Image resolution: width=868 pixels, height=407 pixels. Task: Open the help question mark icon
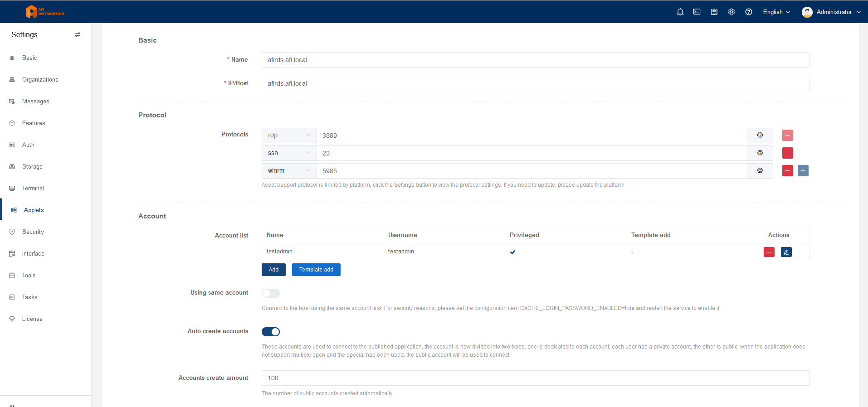[x=749, y=12]
